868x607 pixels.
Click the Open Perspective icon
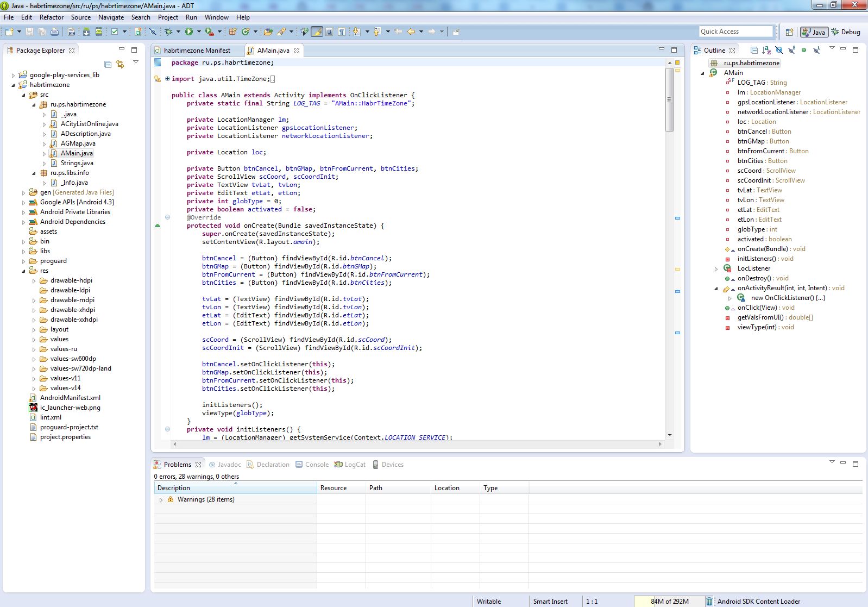(789, 32)
